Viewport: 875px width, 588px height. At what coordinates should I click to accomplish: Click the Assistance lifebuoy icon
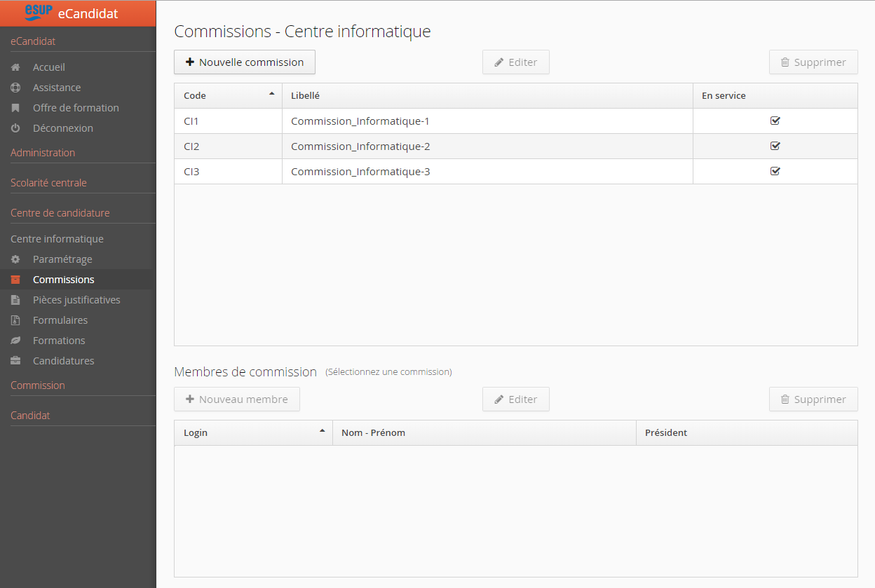[15, 88]
